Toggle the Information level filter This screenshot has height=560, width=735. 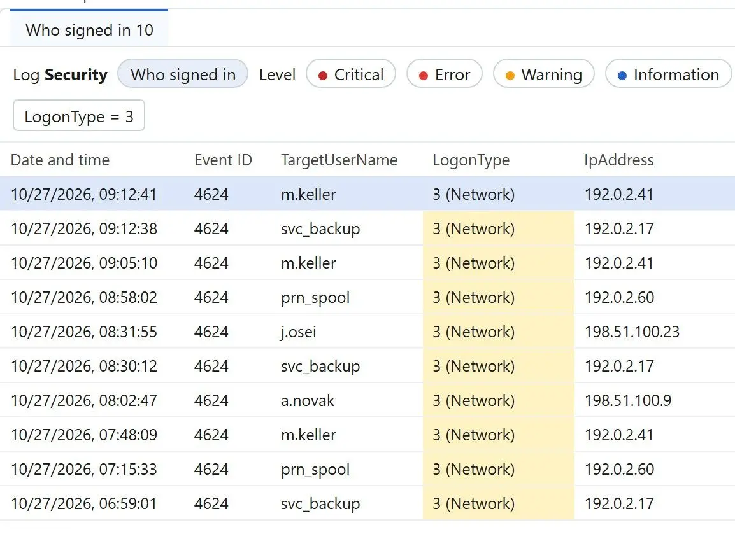[668, 74]
